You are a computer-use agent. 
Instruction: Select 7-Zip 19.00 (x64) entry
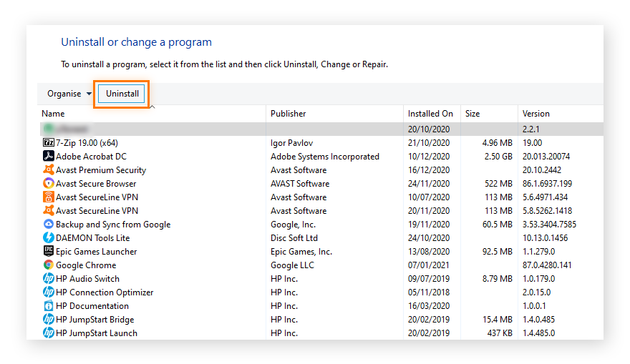pos(321,142)
